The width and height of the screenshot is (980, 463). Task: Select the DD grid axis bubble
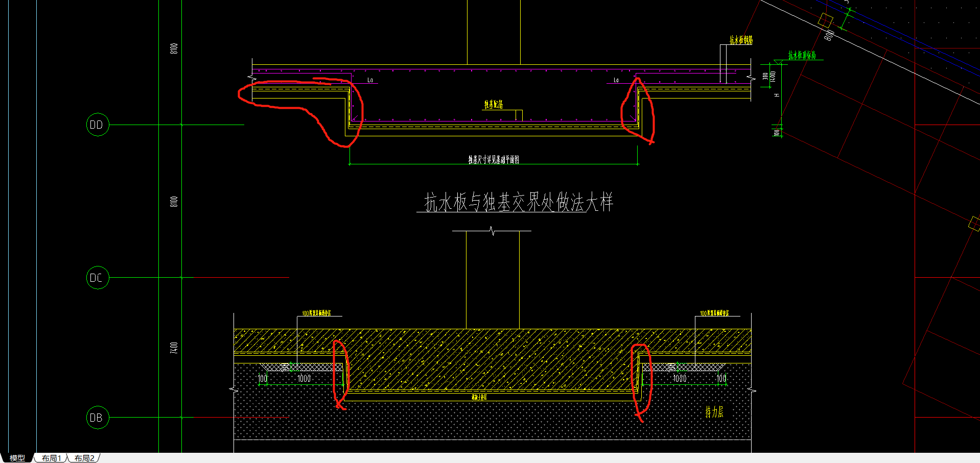coord(98,125)
